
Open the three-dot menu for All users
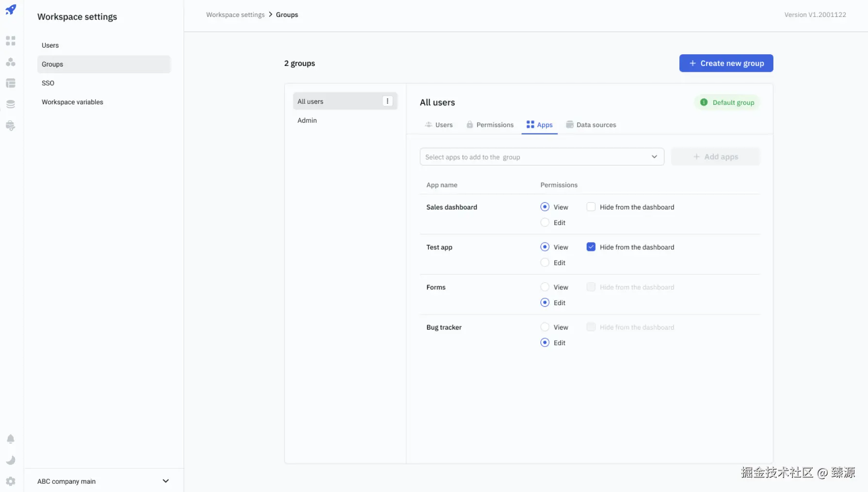click(x=387, y=101)
